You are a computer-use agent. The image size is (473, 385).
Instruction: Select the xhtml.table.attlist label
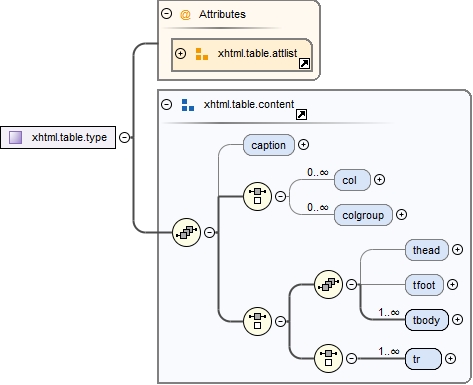(x=257, y=53)
